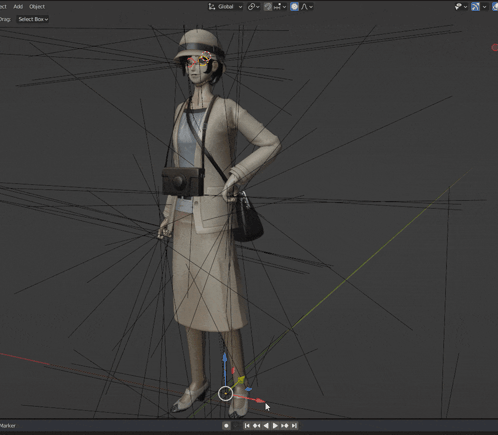Click the Marker menu in timeline
This screenshot has width=498, height=435.
7,426
